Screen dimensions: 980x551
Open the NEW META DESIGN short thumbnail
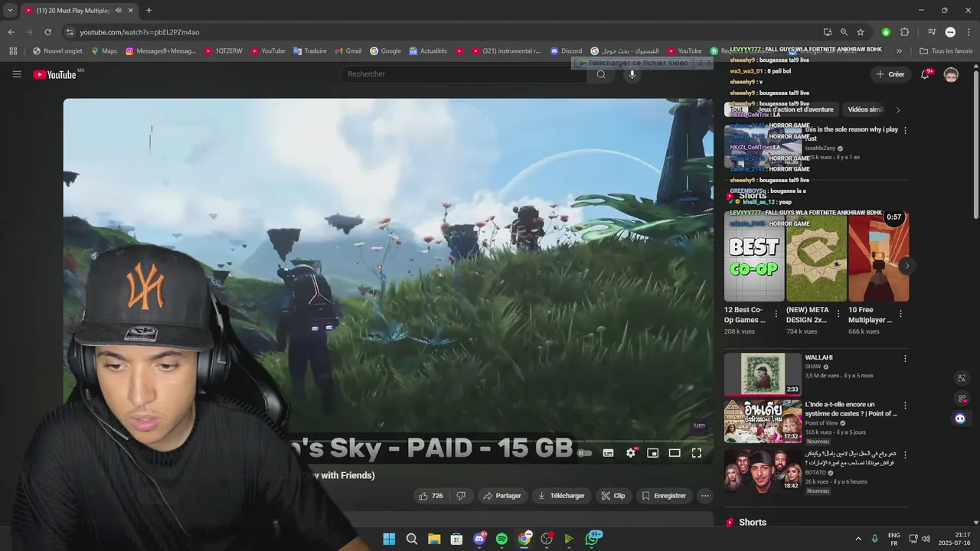pos(816,257)
